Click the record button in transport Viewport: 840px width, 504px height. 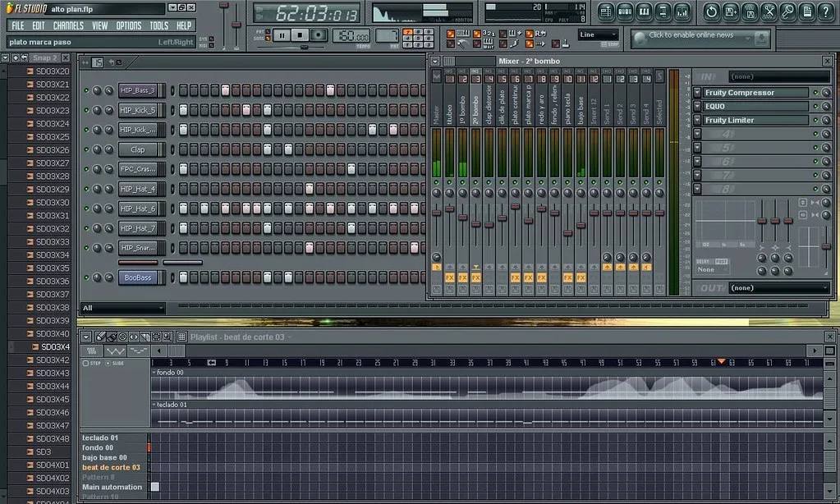tap(319, 35)
